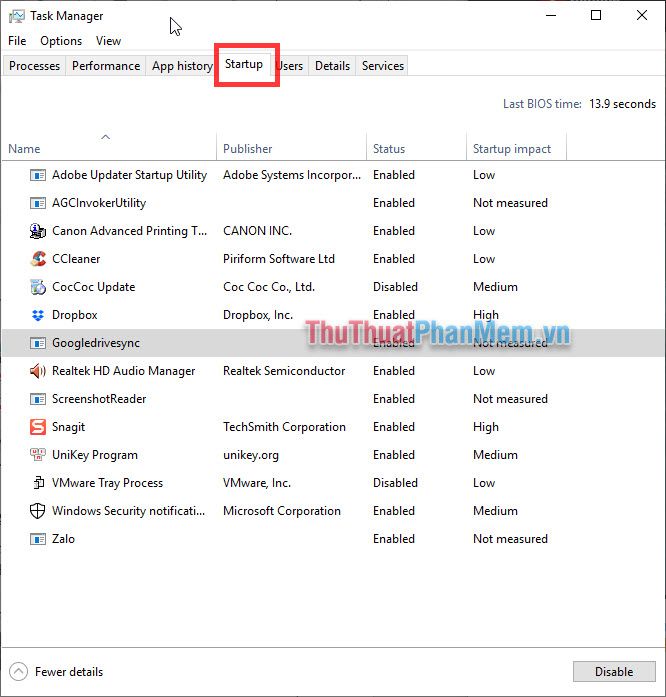Viewport: 666px width, 697px height.
Task: Open the File menu
Action: pyautogui.click(x=17, y=41)
